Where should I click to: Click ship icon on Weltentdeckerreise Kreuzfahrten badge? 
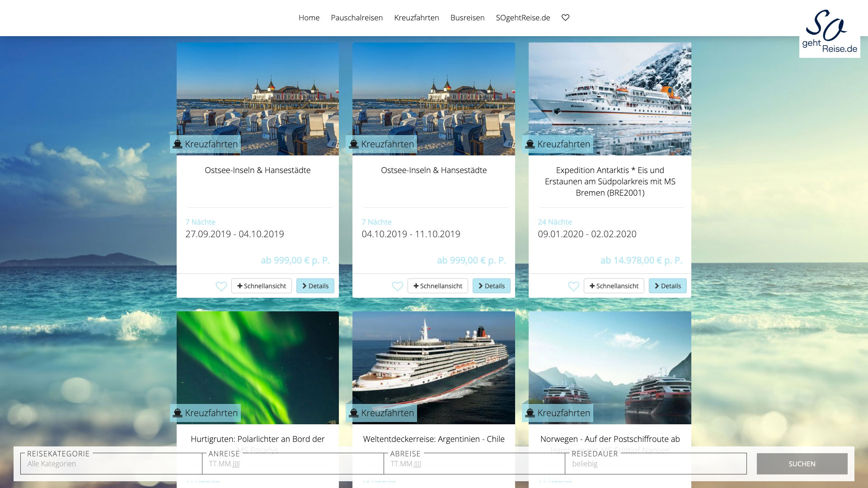(x=354, y=413)
